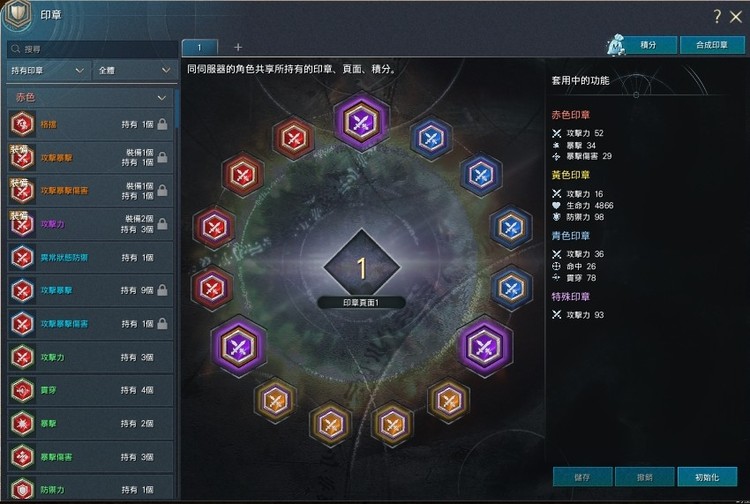The width and height of the screenshot is (750, 504).
Task: Select the top purple special seal slot
Action: pos(362,121)
